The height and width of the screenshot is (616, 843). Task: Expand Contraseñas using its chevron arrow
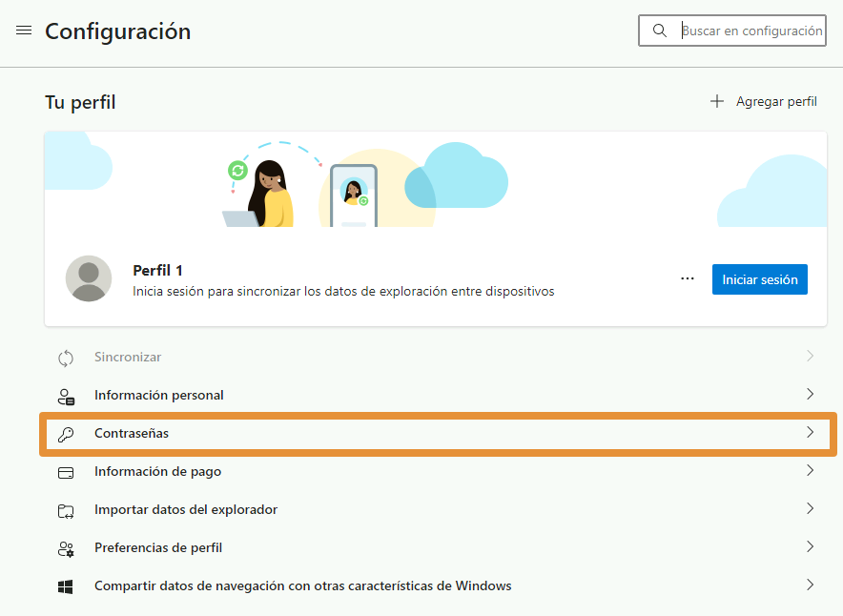(x=810, y=432)
